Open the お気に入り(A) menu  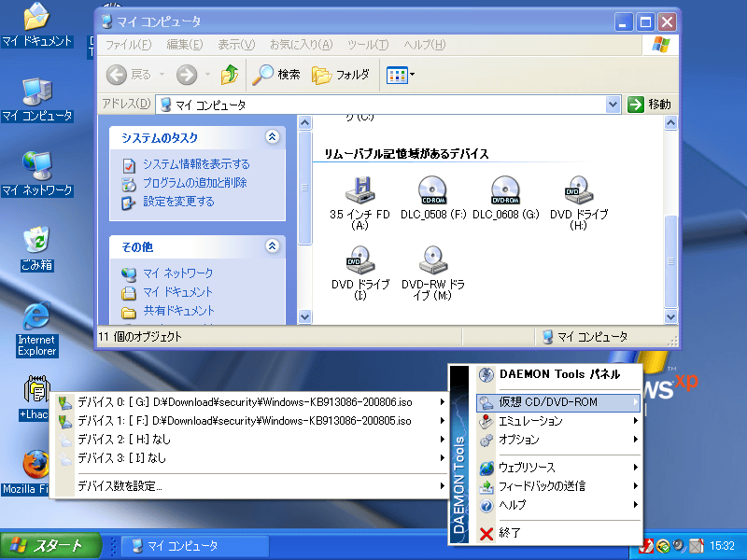click(x=301, y=45)
